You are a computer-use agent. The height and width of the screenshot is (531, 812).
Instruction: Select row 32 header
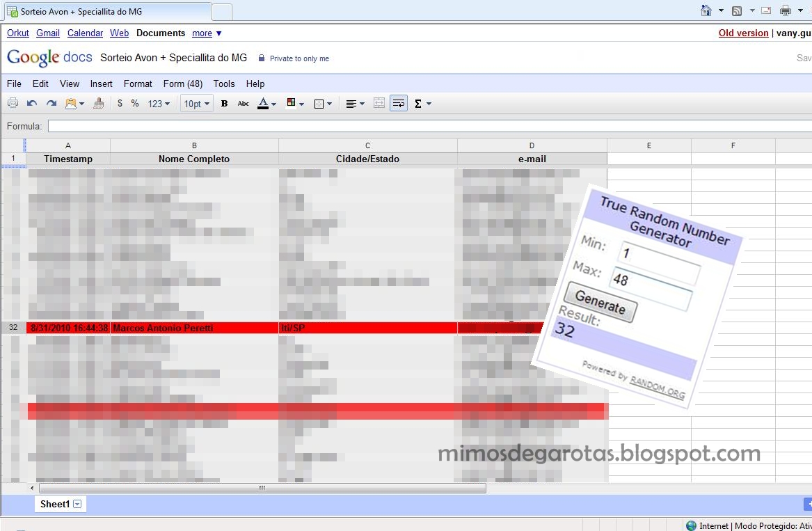click(13, 327)
